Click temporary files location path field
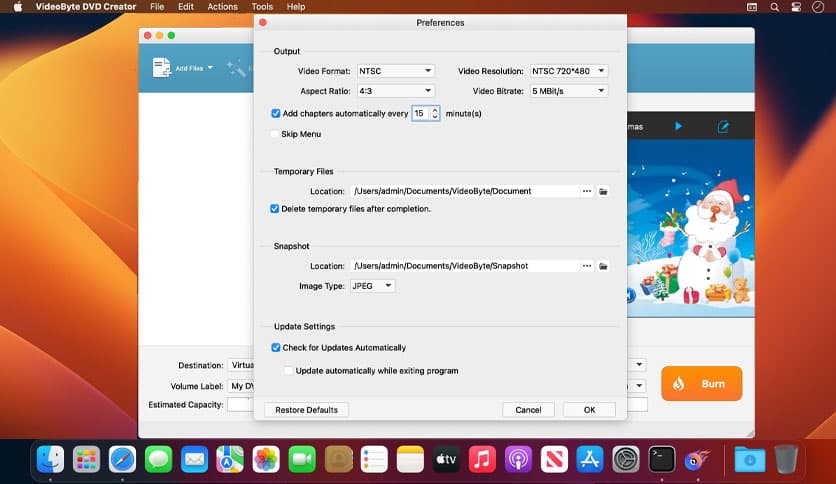Screen dimensions: 836x484 [x=465, y=191]
